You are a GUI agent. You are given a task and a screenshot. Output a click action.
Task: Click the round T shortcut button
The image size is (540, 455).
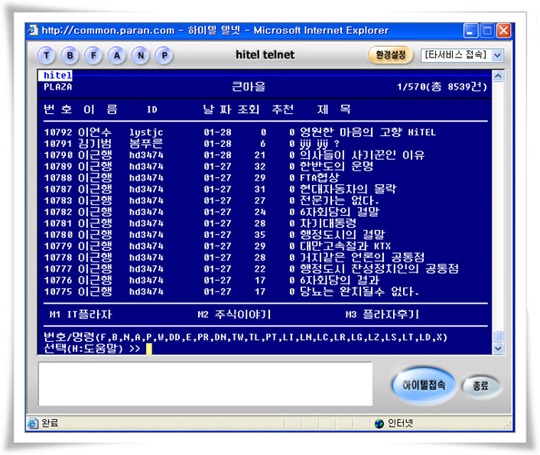(x=46, y=55)
